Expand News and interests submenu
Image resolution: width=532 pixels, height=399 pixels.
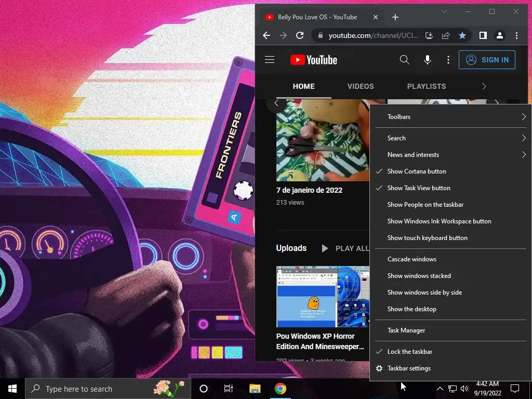[x=450, y=155]
